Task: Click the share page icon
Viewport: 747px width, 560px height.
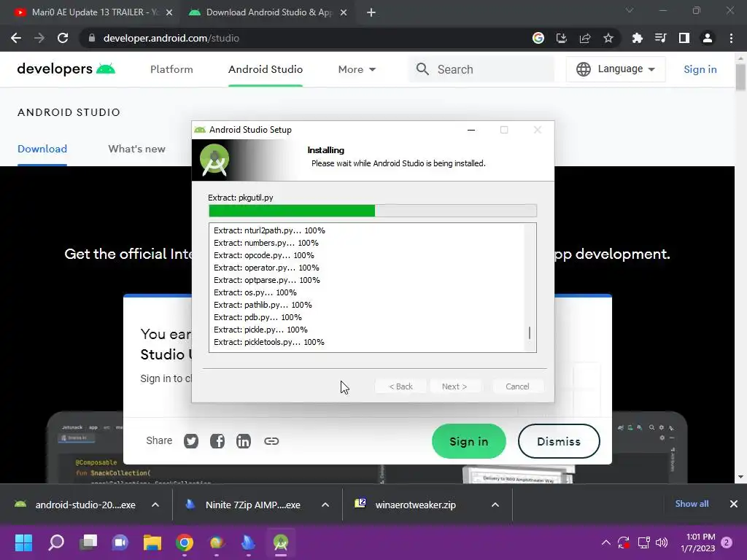Action: pyautogui.click(x=585, y=38)
